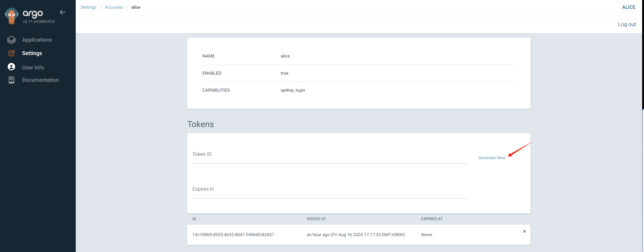
Task: Go to Settings breadcrumb link
Action: (88, 7)
